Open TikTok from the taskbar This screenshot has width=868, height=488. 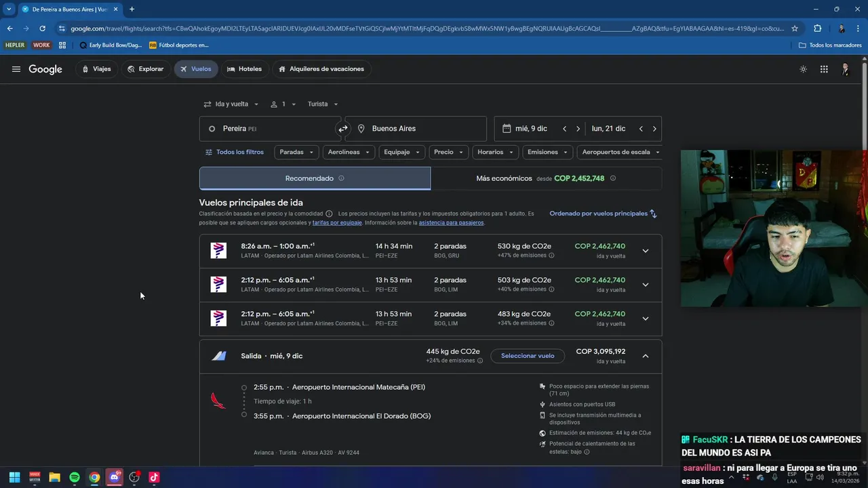[154, 477]
